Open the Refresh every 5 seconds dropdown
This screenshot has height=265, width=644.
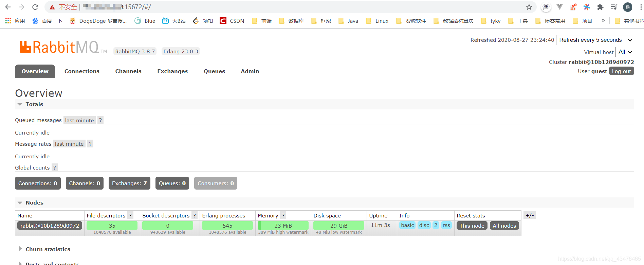(595, 40)
